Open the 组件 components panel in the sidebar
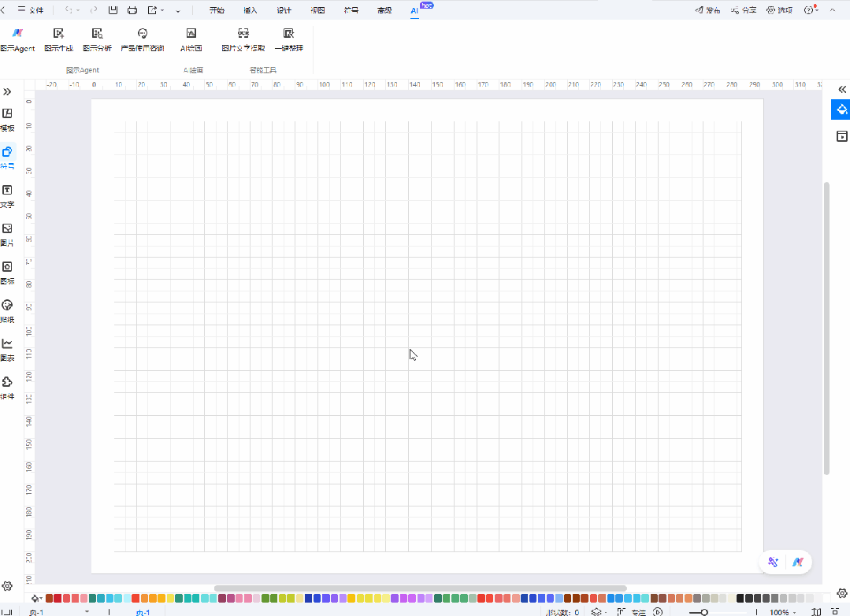 pos(8,388)
